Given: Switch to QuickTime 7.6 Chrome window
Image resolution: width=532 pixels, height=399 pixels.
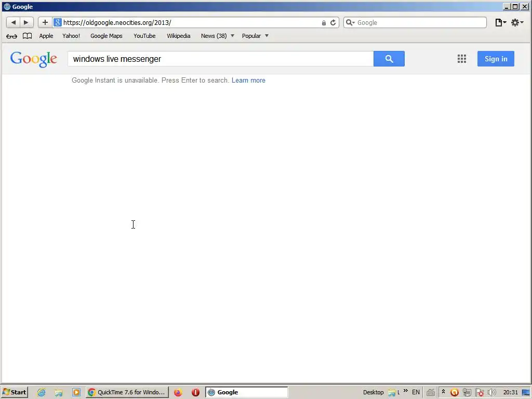Looking at the screenshot, I should coord(127,392).
